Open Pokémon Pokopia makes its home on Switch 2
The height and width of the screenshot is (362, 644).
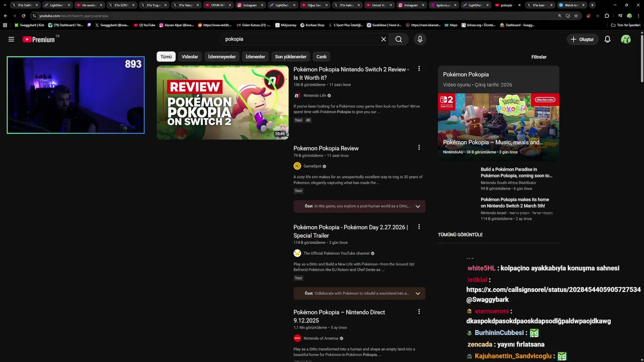515,203
